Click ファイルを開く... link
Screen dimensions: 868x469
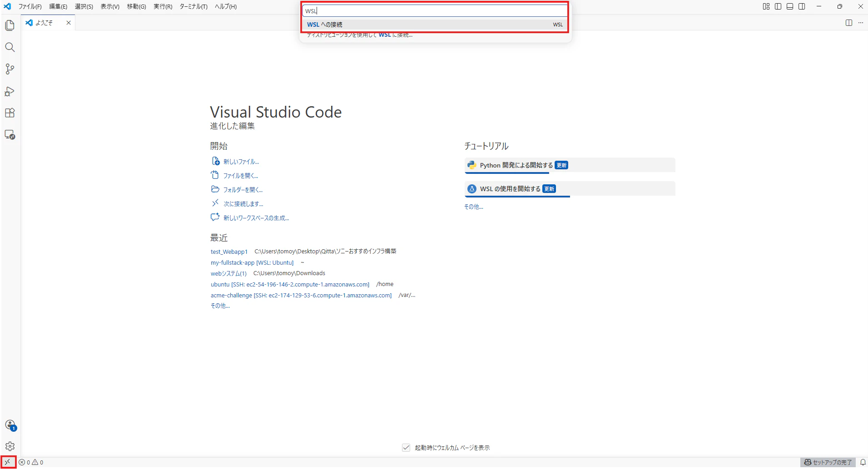pos(241,176)
